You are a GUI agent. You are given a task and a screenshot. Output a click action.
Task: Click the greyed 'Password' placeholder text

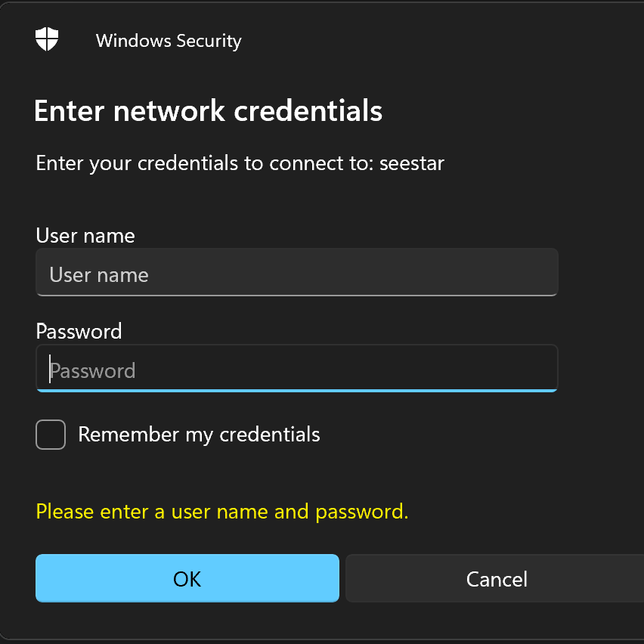94,370
